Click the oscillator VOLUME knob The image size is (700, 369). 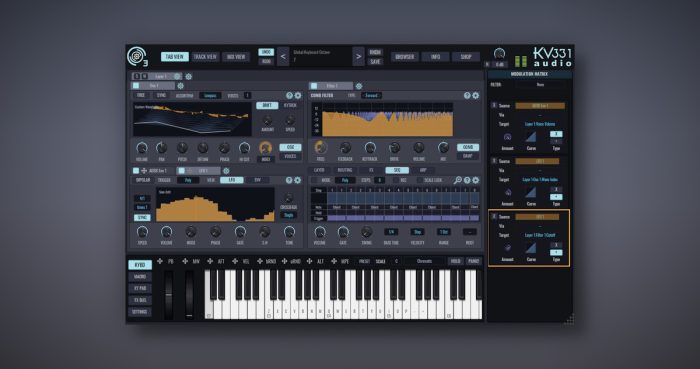(142, 148)
